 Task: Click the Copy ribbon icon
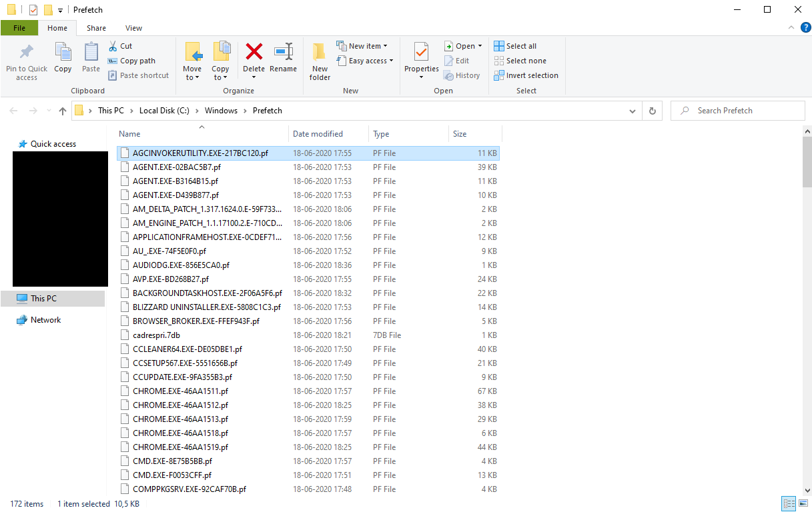point(63,53)
